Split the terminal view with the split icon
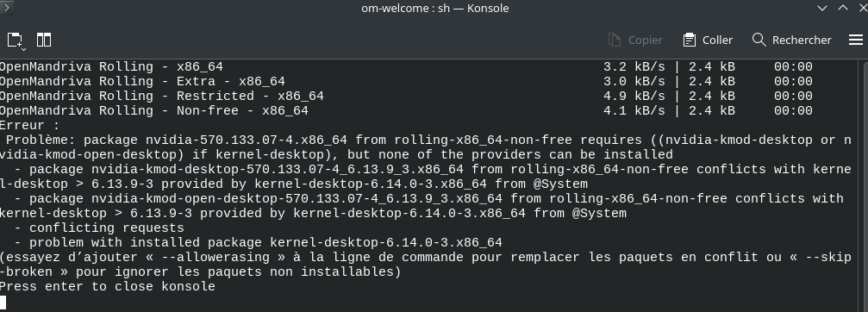Viewport: 868px width, 312px height. (44, 40)
